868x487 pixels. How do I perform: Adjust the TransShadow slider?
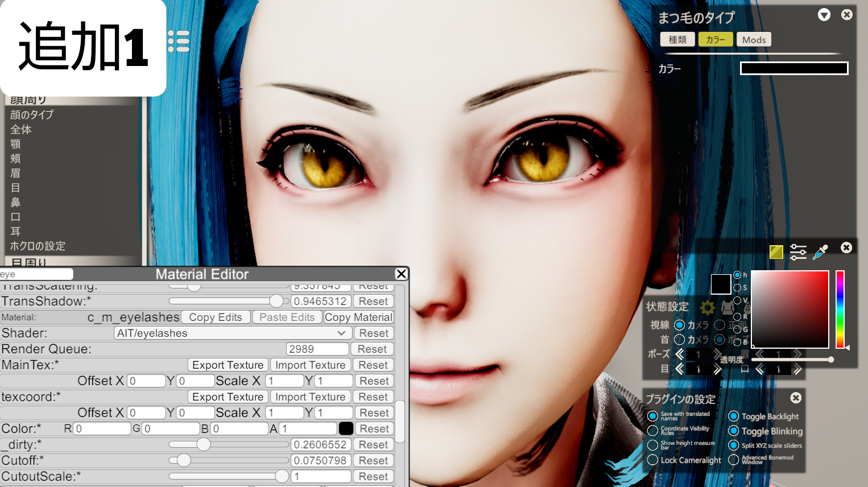229,301
